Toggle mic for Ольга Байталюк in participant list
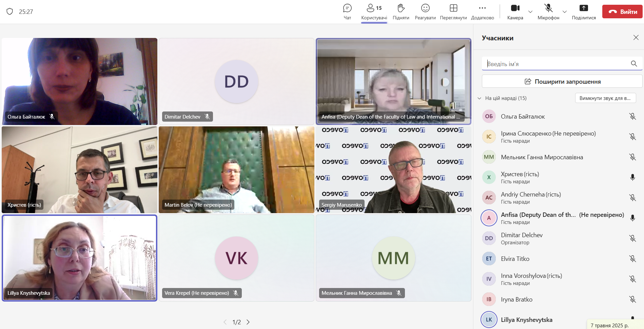644x329 pixels. [x=632, y=117]
